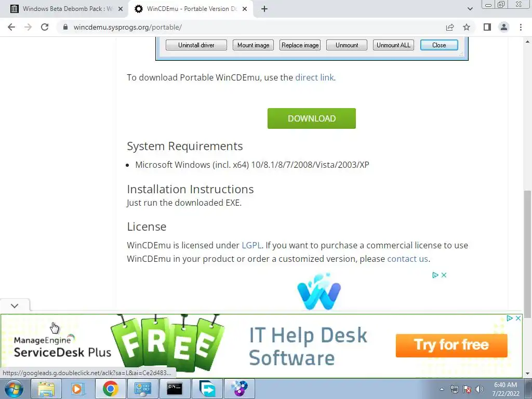Click the green DOWNLOAD button

[x=312, y=118]
